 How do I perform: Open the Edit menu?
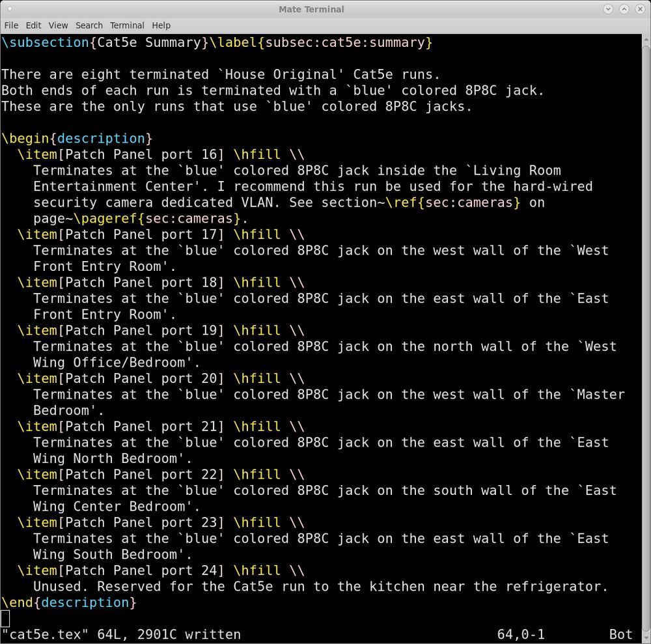coord(33,25)
